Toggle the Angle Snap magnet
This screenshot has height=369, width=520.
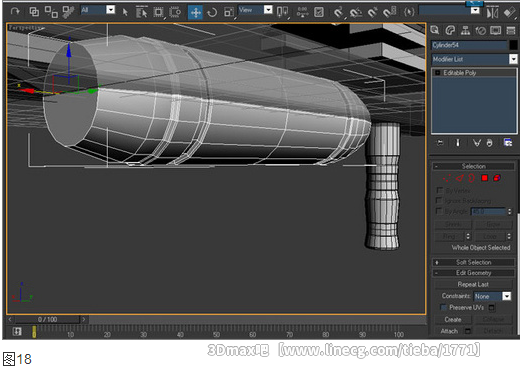[356, 13]
